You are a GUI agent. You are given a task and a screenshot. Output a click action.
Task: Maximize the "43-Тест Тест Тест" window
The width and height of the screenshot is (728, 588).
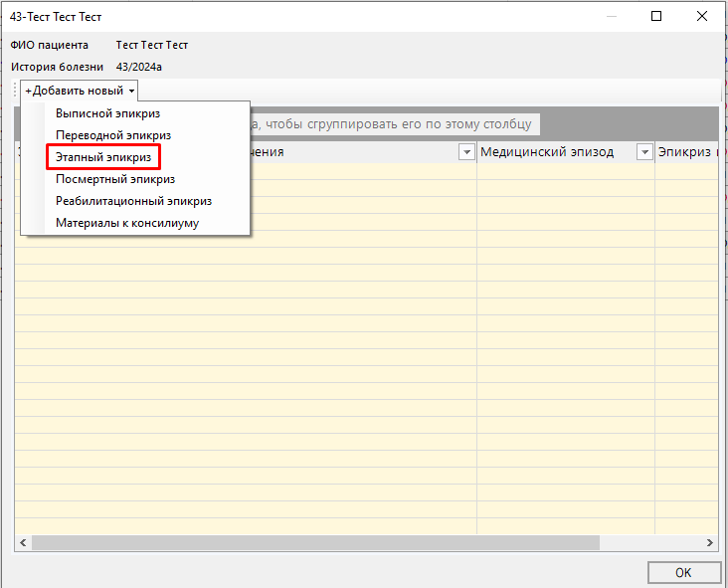click(656, 17)
